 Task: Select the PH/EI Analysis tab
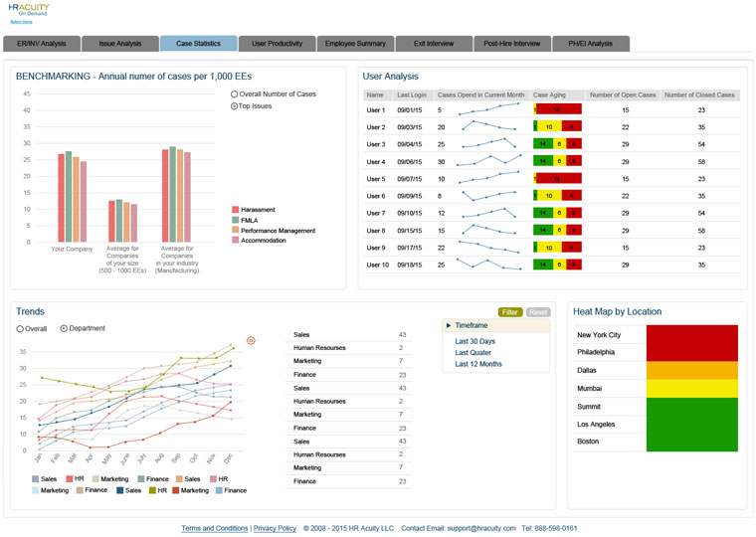[x=590, y=44]
